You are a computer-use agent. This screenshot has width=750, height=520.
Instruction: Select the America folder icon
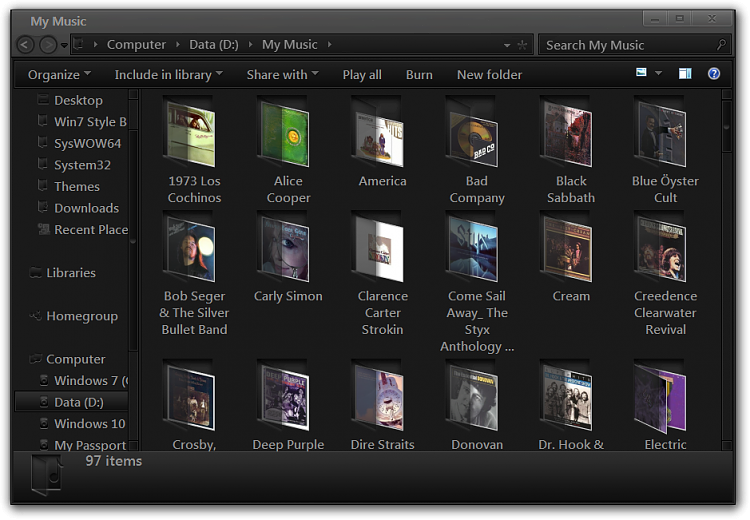tap(378, 131)
